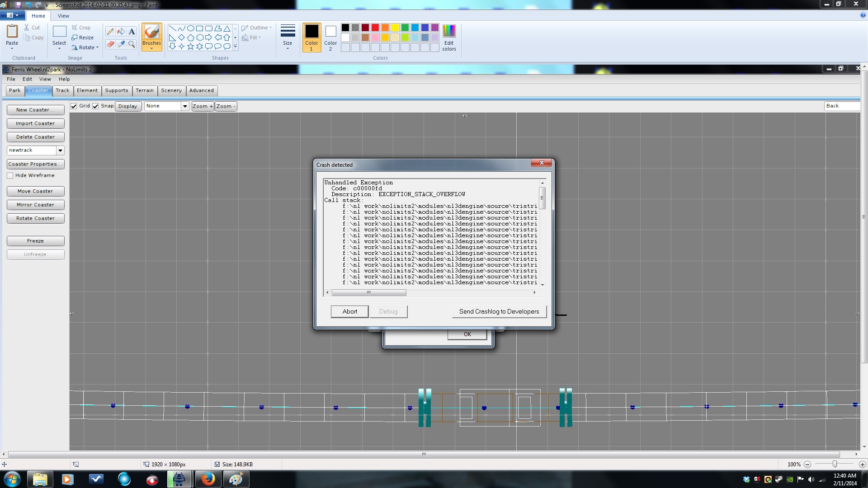868x488 pixels.
Task: Click Track tab in NoLimits screenshot
Action: (x=62, y=90)
